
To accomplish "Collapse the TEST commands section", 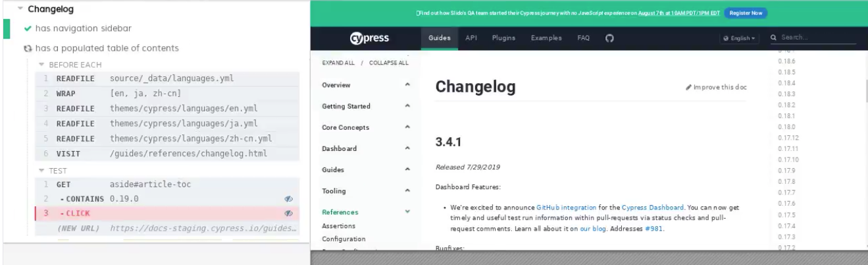I will click(x=41, y=171).
